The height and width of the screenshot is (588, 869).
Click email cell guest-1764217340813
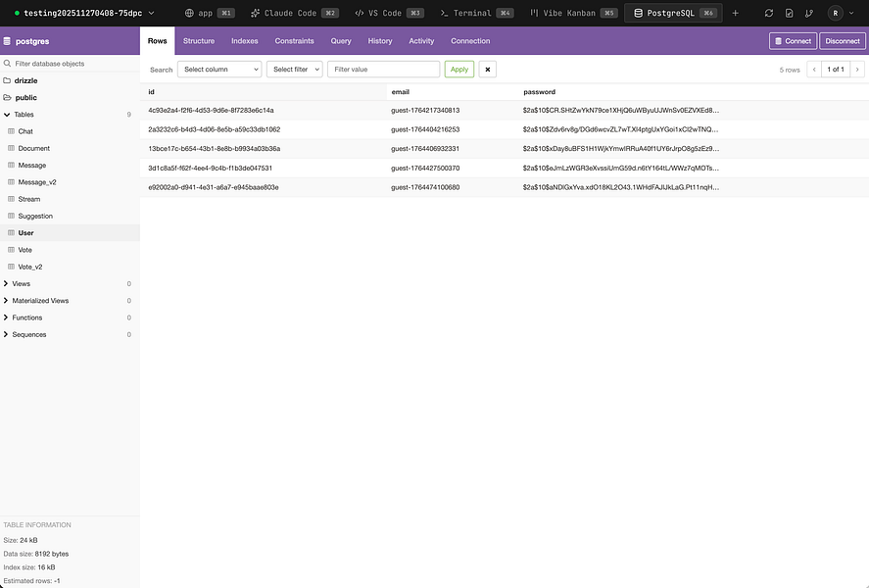pyautogui.click(x=425, y=111)
